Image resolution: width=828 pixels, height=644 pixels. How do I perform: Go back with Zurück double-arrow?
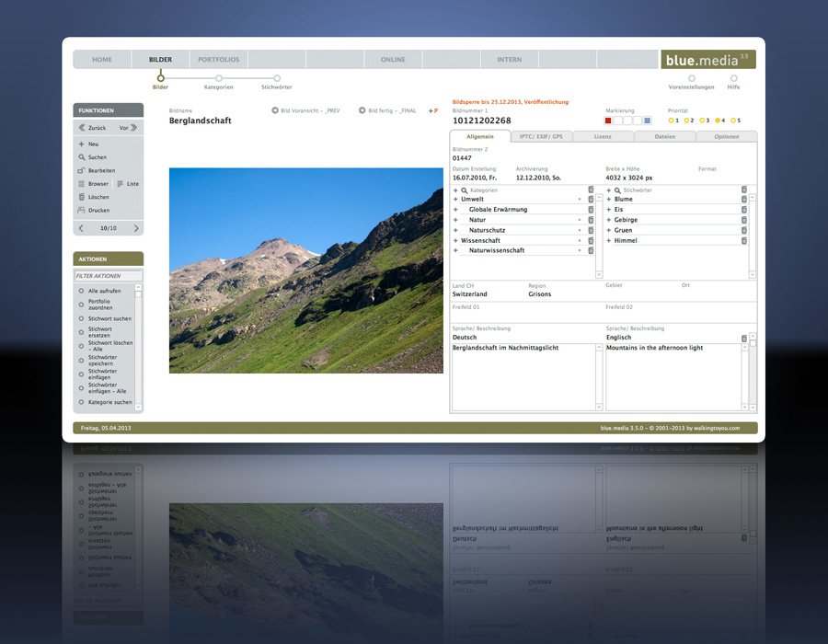pos(82,128)
